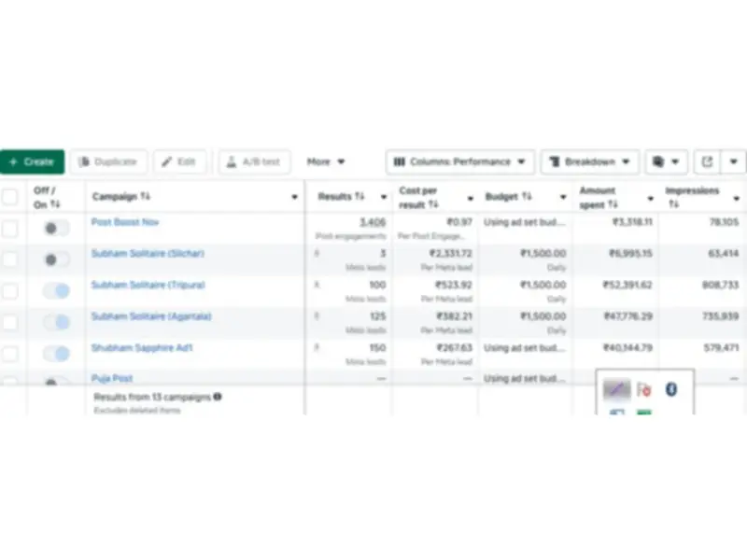Screen dimensions: 747x560
Task: Open the Budget column header dropdown
Action: click(564, 196)
